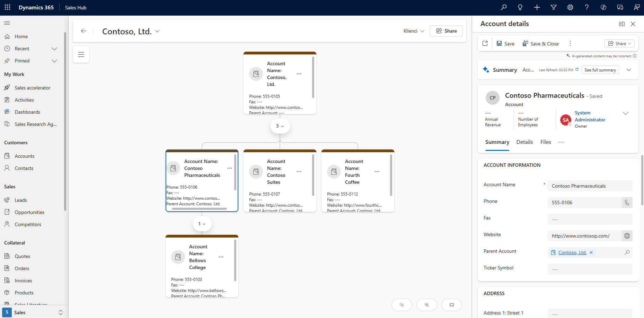Click horizontal scrollbar in Contoso Pharmaceuticals card
This screenshot has width=644, height=318.
199,209
